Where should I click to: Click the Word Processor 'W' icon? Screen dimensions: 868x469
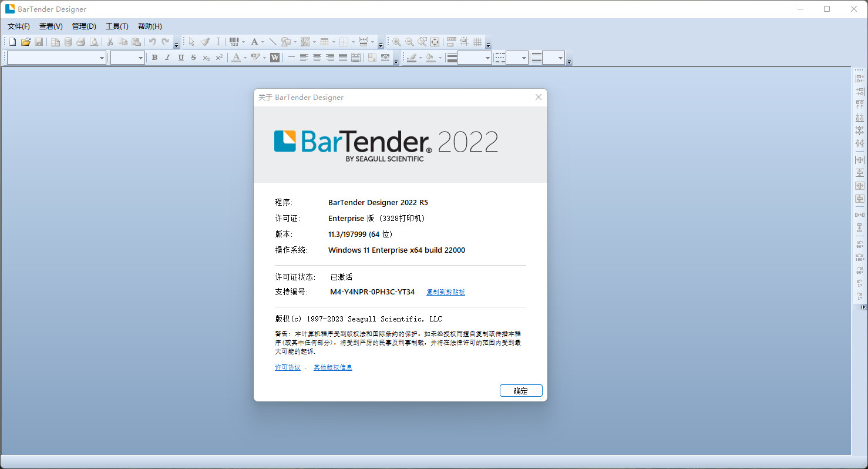(x=274, y=58)
